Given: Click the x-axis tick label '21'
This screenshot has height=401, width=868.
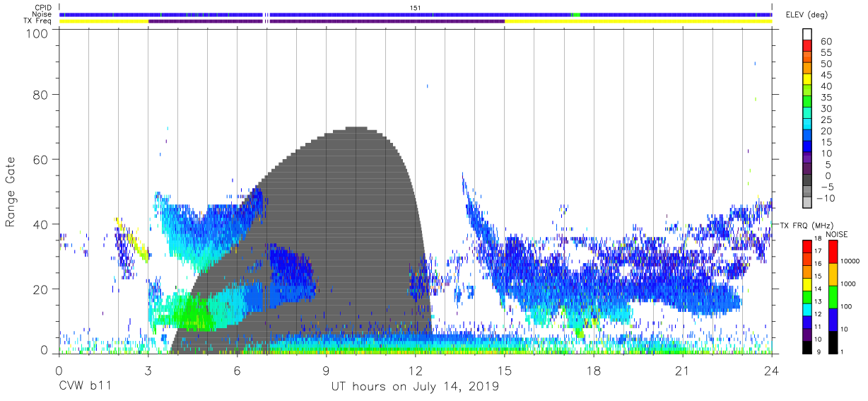Looking at the screenshot, I should click(x=683, y=371).
